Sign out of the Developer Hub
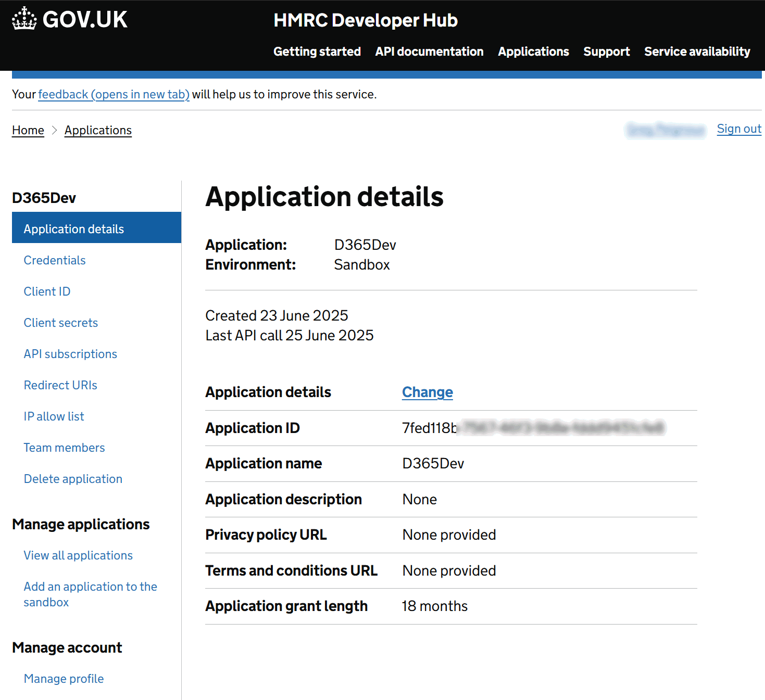 739,129
